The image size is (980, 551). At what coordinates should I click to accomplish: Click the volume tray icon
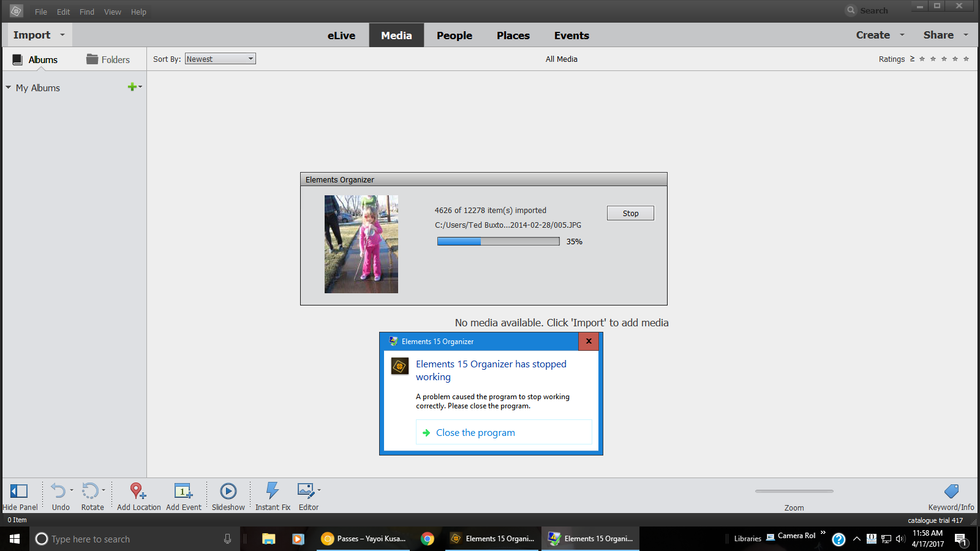(900, 539)
